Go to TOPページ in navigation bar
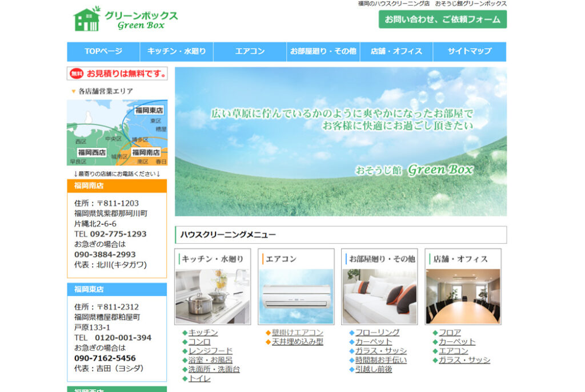Viewport: 585px width, 392px height. 103,51
